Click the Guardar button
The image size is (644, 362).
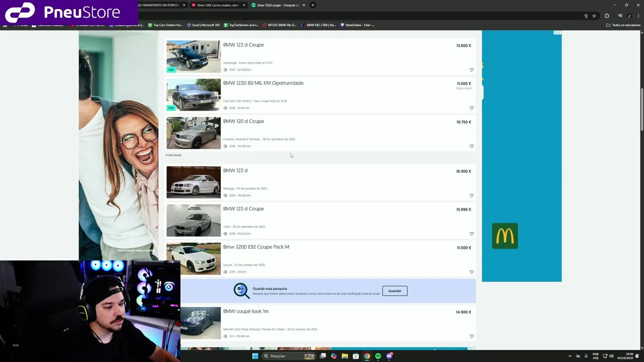coord(394,291)
